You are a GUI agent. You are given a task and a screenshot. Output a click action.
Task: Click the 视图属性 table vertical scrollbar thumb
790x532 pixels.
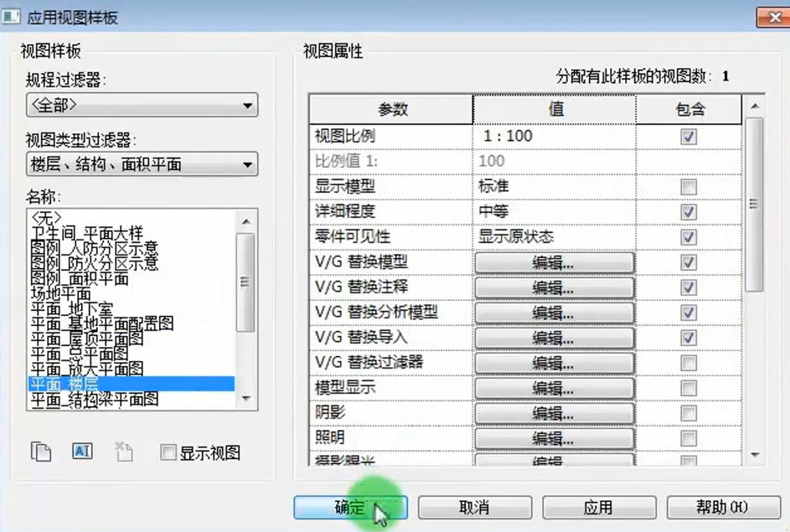(x=754, y=204)
